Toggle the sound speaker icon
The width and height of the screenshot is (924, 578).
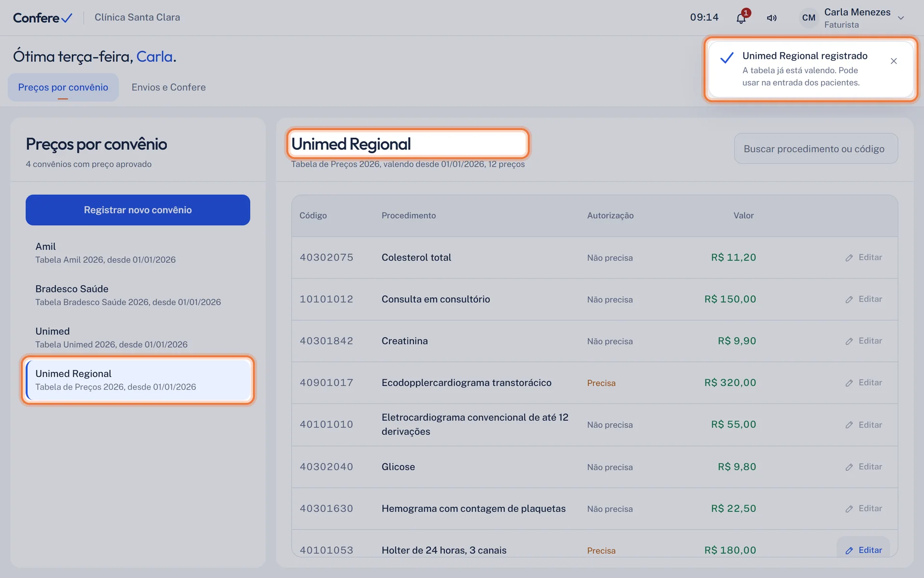point(771,18)
